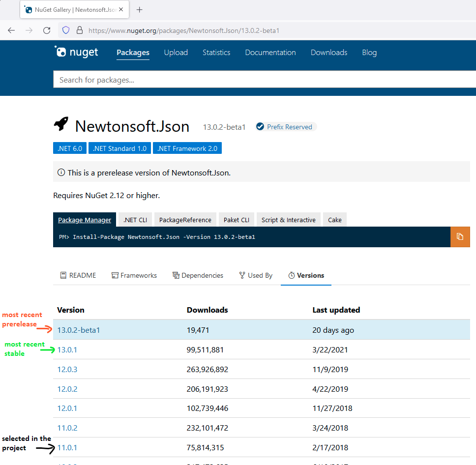Switch to the Frameworks tab
The width and height of the screenshot is (476, 465).
[x=134, y=275]
